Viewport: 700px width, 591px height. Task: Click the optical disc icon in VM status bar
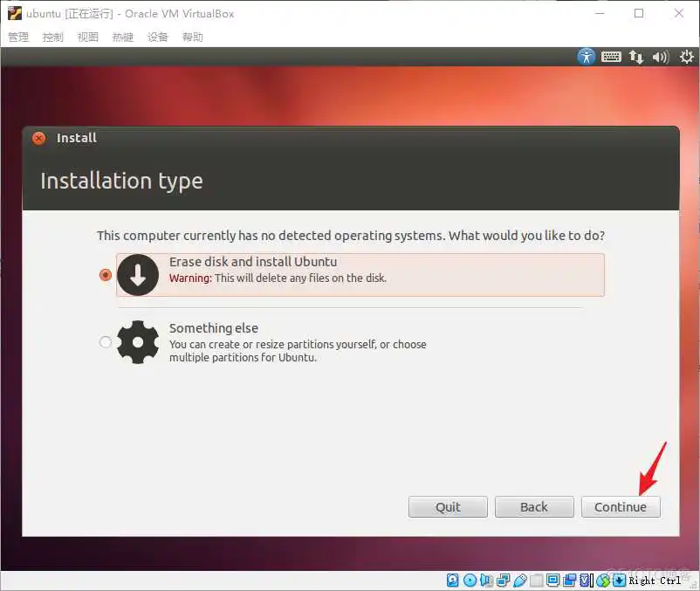coord(469,580)
